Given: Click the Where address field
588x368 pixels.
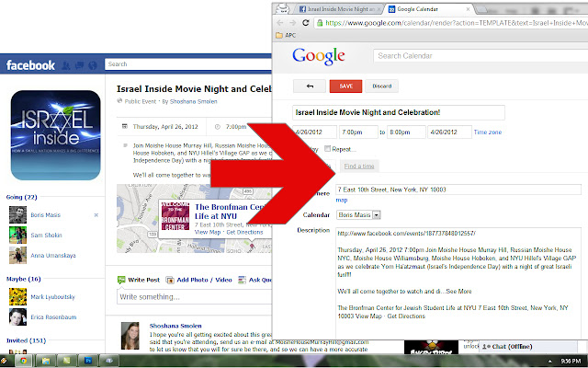Looking at the screenshot, I should click(458, 190).
